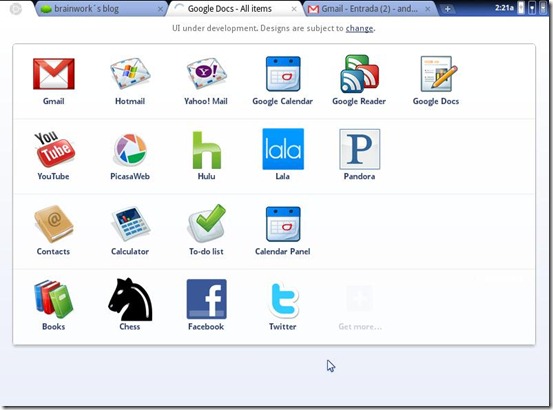Open the PicasaWeb app icon

[130, 149]
